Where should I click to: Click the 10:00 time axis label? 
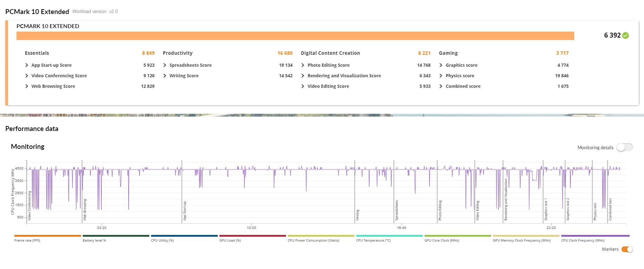(x=251, y=228)
